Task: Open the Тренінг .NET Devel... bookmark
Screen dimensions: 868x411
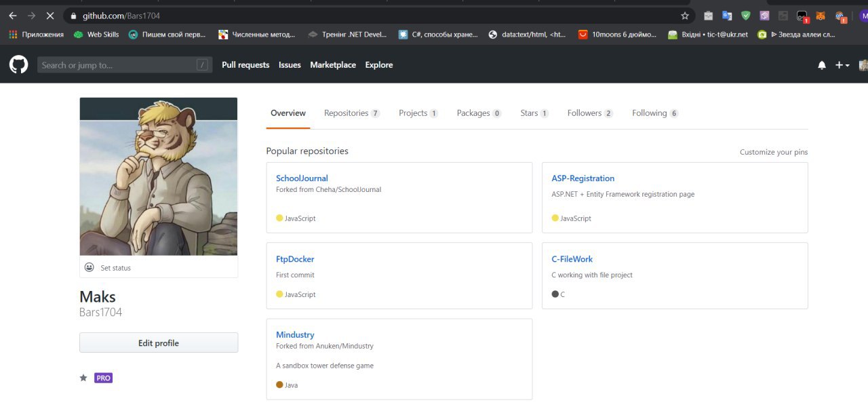Action: [347, 34]
